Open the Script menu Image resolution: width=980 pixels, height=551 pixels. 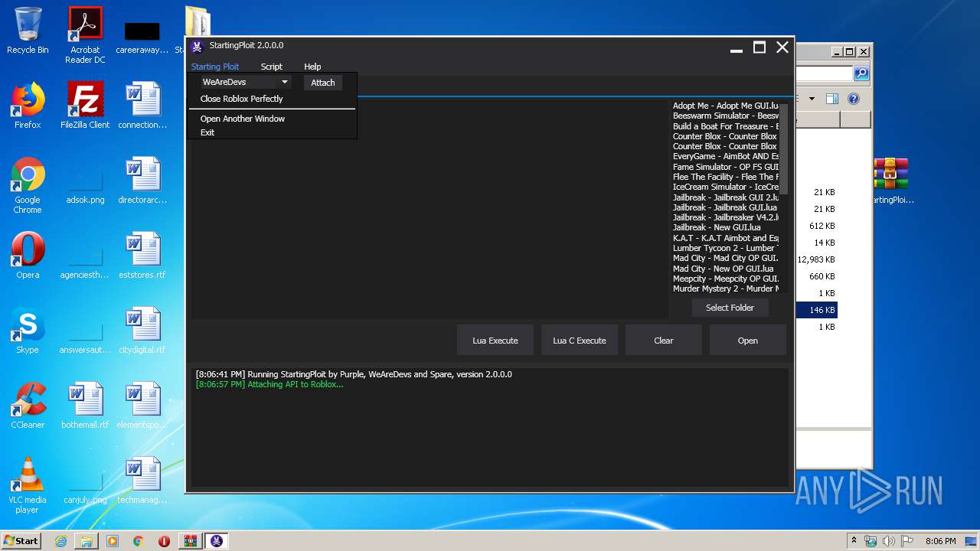coord(271,67)
